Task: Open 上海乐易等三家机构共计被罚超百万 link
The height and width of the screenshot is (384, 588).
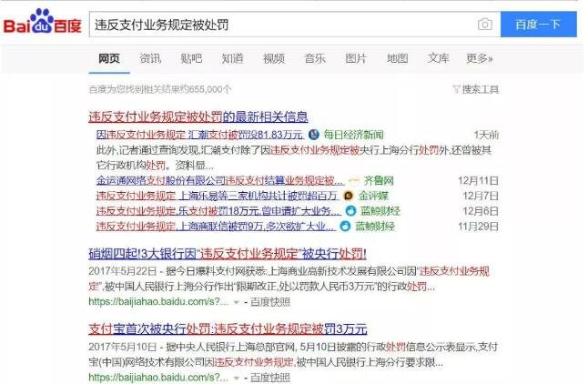Action: click(x=218, y=196)
